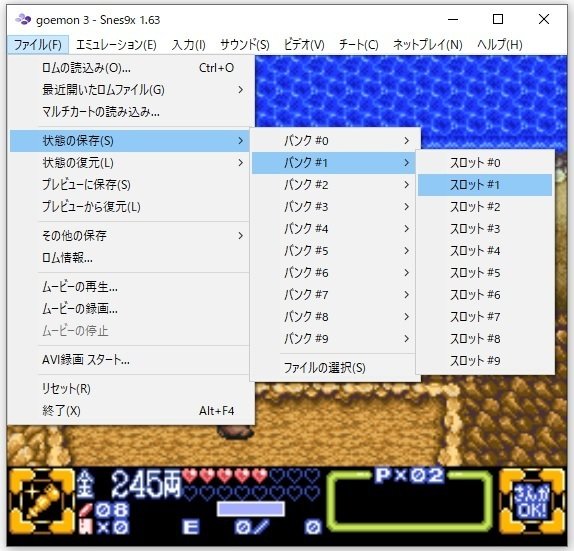
Task: Open the ヘルプ(H) menu
Action: coord(499,45)
